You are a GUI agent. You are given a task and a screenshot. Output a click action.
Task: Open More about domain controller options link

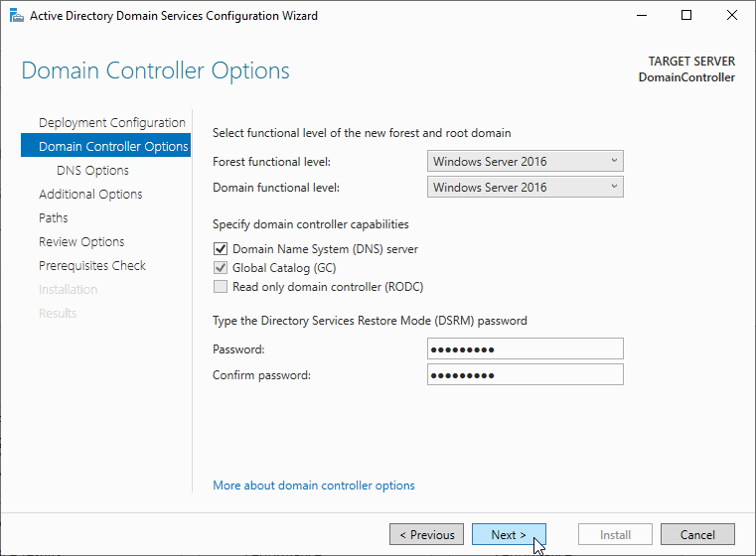point(313,486)
